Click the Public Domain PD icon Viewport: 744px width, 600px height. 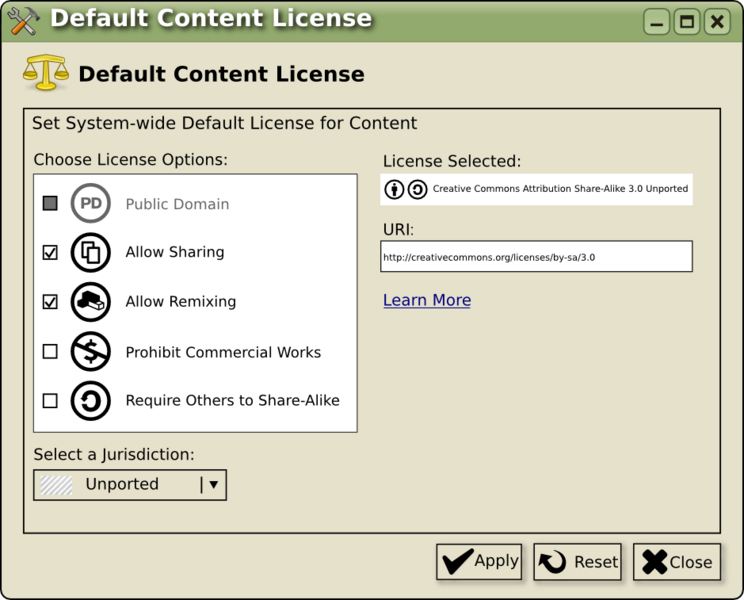coord(91,203)
